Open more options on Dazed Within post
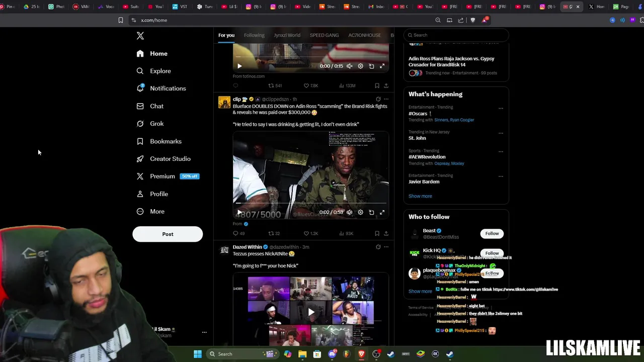644x362 pixels. (x=386, y=247)
